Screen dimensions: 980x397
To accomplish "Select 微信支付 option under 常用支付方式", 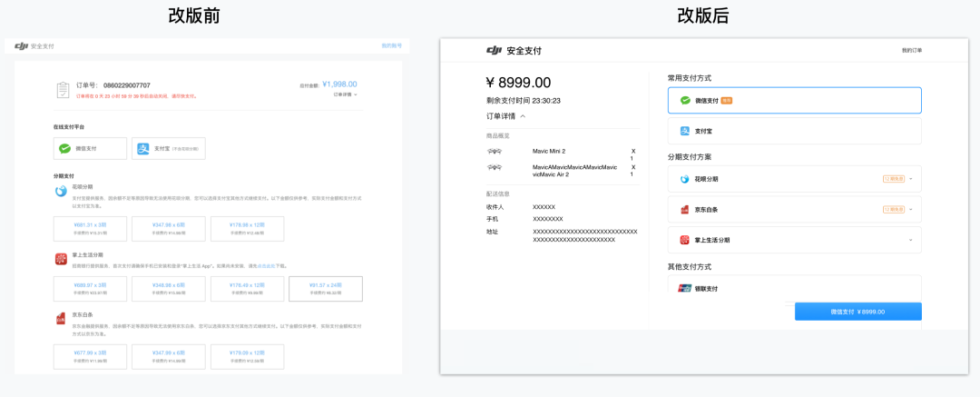I will click(794, 100).
